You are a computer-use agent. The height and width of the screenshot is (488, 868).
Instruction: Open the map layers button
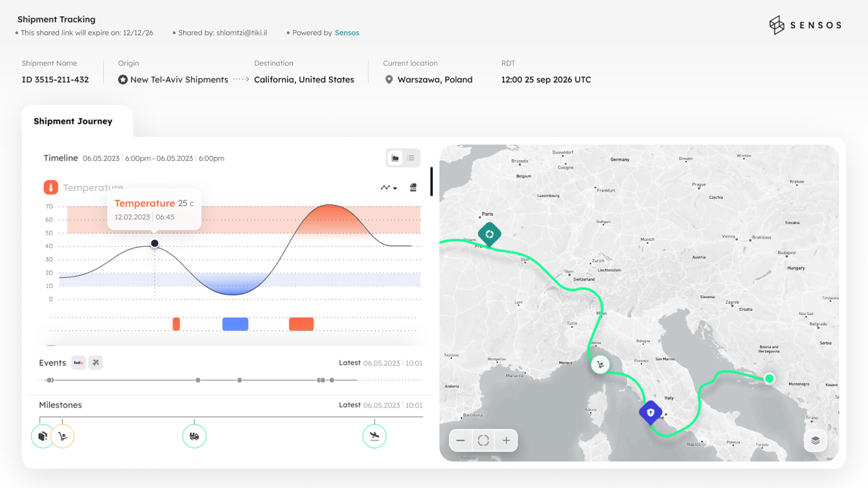pyautogui.click(x=816, y=441)
